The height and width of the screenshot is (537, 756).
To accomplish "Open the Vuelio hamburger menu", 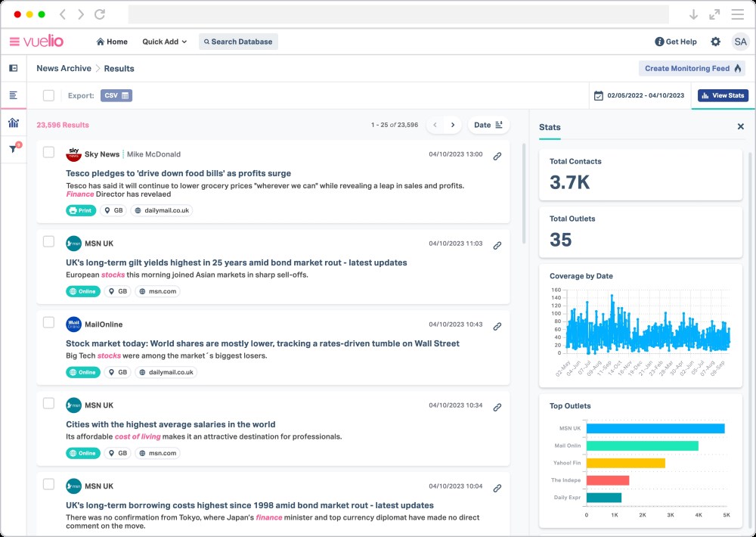I will [x=14, y=42].
